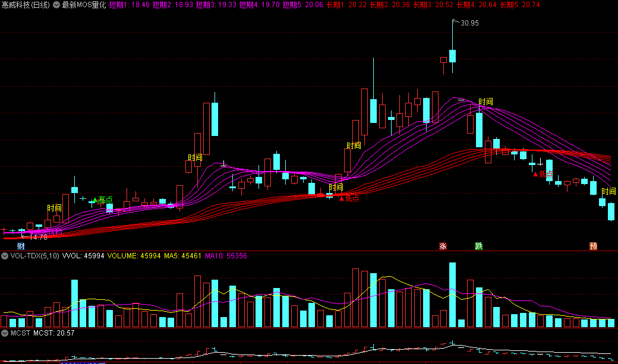Image resolution: width=618 pixels, height=364 pixels.
Task: Select the 短期2: 18.93 value
Action: coord(173,5)
